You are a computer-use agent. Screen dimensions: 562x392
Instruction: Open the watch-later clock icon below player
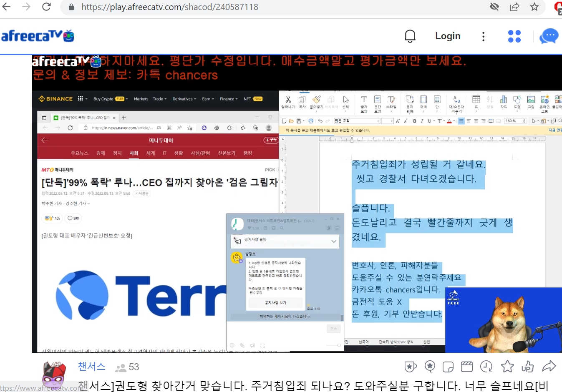coord(486,367)
